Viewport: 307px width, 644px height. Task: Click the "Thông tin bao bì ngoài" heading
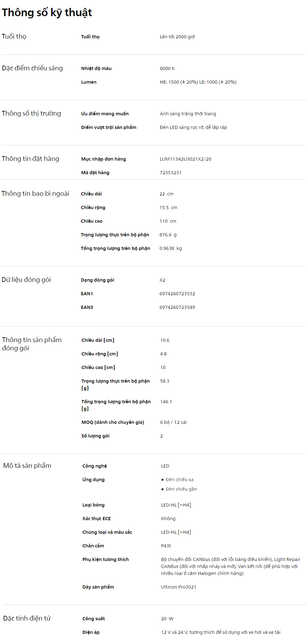[35, 194]
